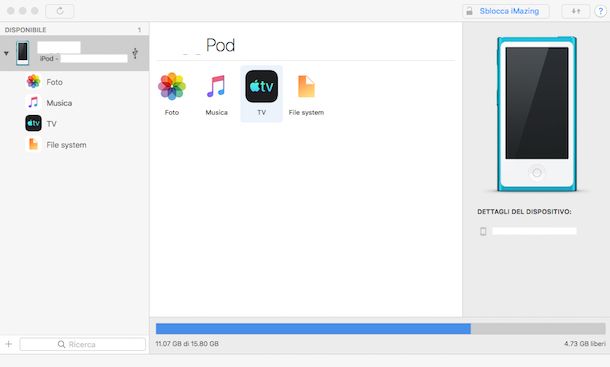Image resolution: width=610 pixels, height=367 pixels.
Task: Select File system sidebar label
Action: pyautogui.click(x=67, y=145)
